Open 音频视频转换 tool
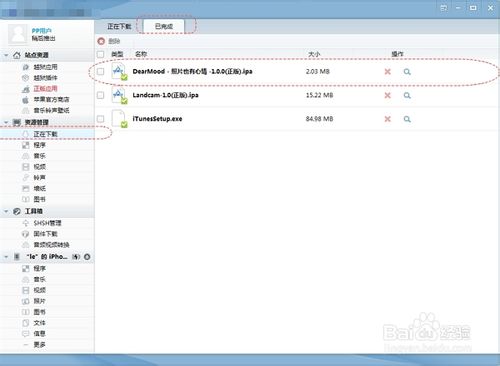 [51, 245]
